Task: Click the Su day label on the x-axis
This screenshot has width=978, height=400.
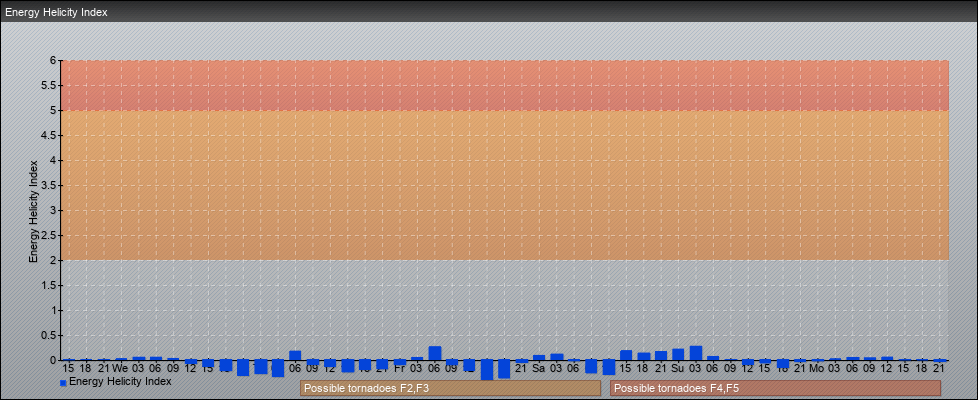Action: [678, 368]
